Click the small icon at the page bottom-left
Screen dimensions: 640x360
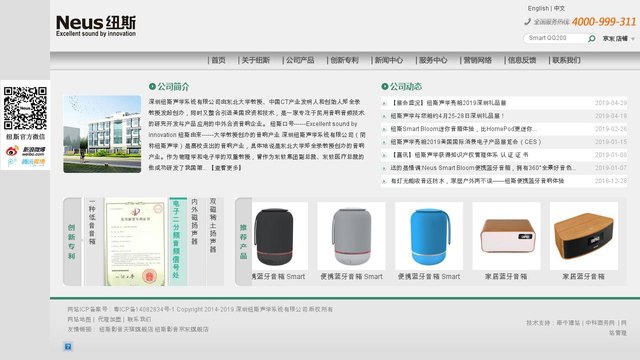(x=68, y=347)
